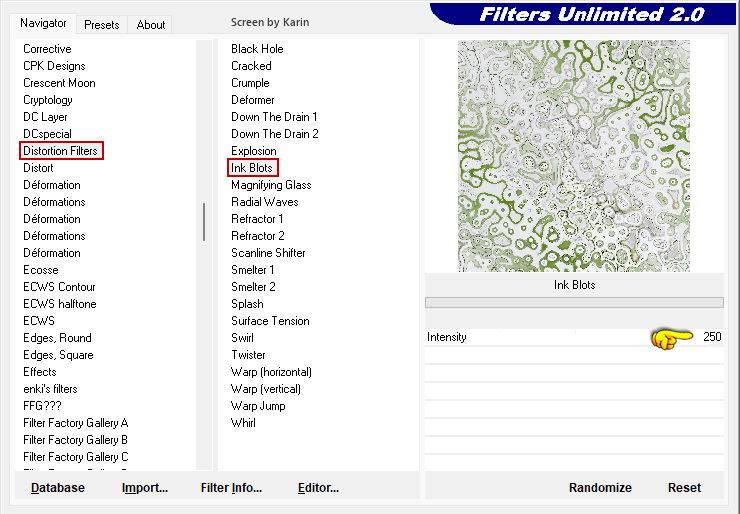Select CPK Designs category
Screen dimensions: 740x514
54,66
